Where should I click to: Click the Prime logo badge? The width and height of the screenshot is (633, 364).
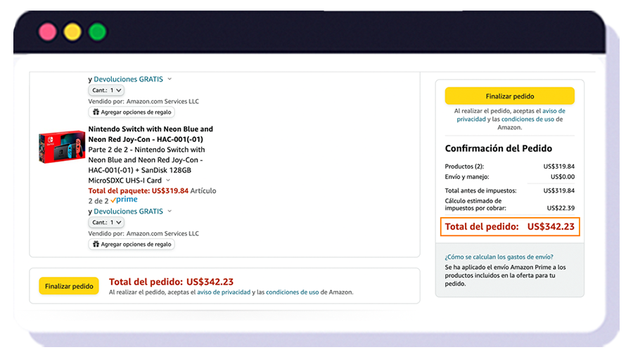pos(124,200)
